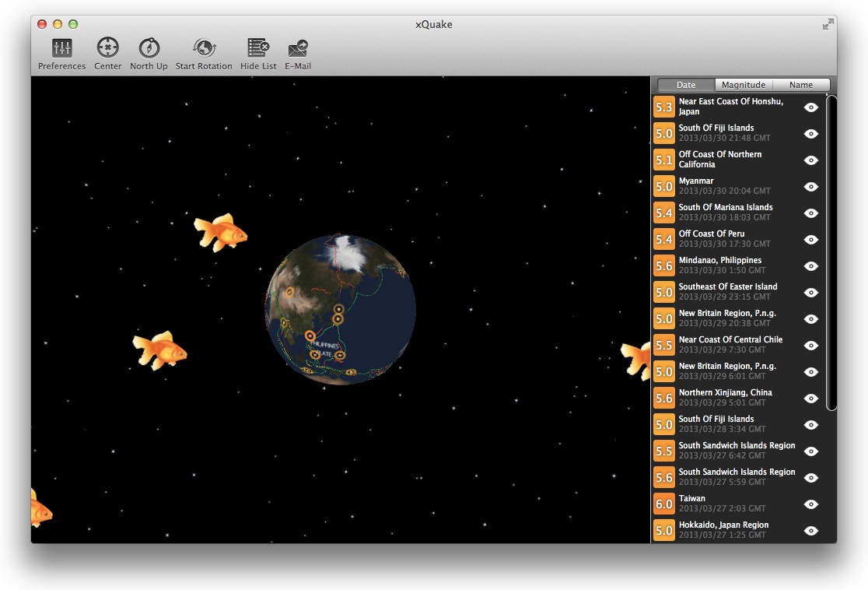Enter full screen with the corner arrows
868x590 pixels.
click(828, 24)
